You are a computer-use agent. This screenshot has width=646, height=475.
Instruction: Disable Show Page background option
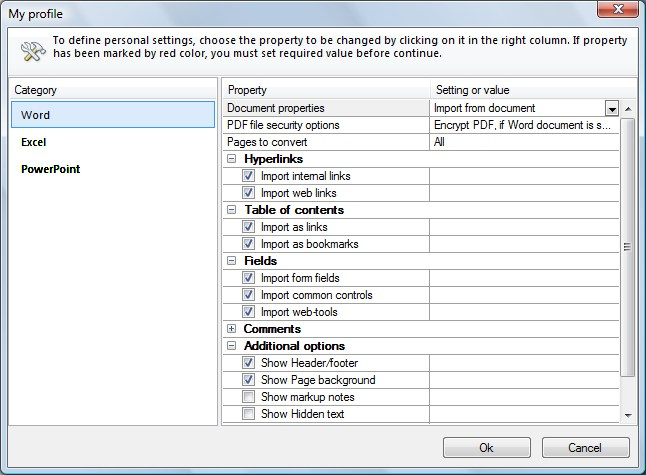(x=249, y=380)
